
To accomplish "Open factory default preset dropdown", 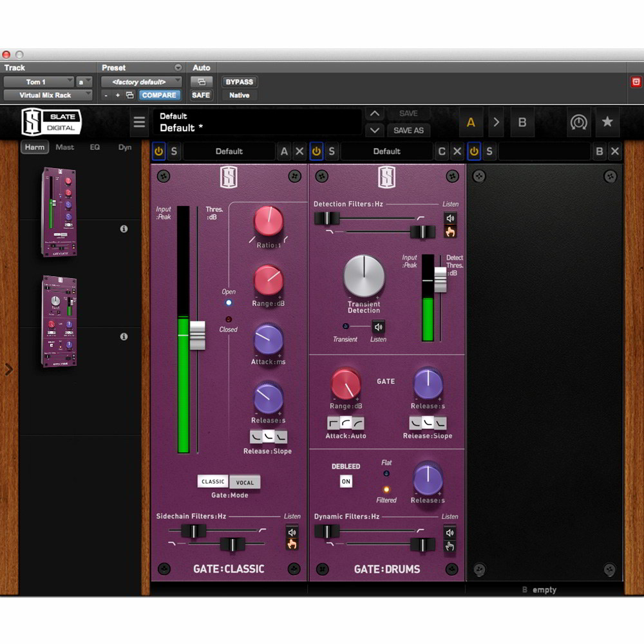I will click(x=141, y=82).
